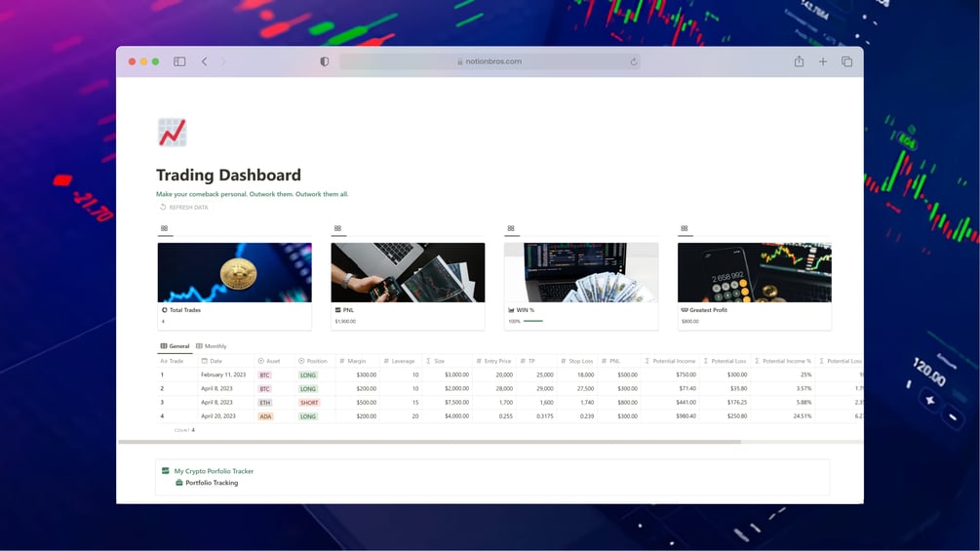This screenshot has height=551, width=980.
Task: Switch to the Monthly table tab
Action: pos(212,346)
